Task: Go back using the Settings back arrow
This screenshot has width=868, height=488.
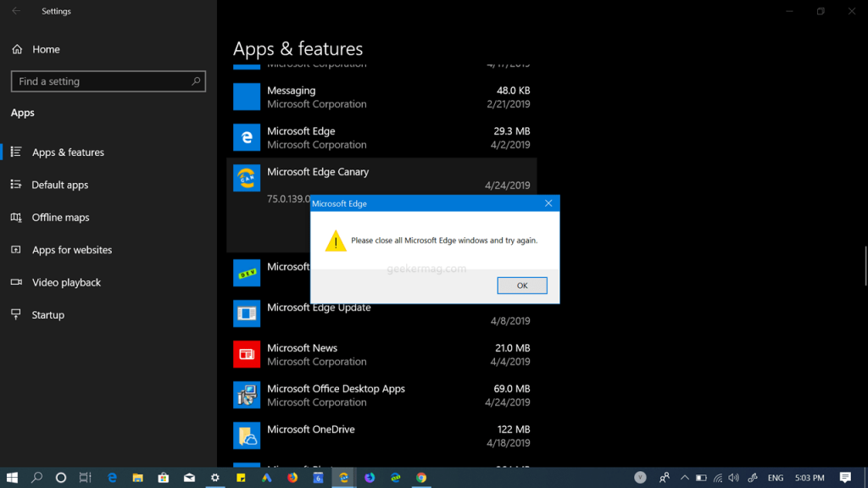Action: pos(16,11)
